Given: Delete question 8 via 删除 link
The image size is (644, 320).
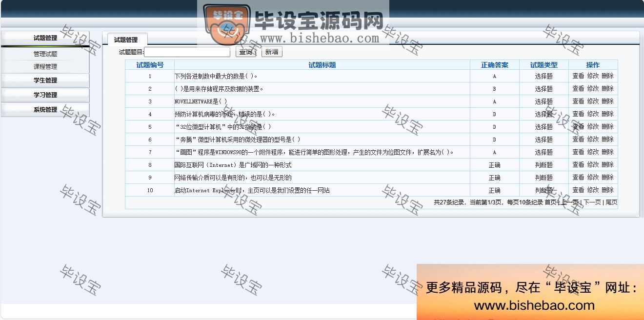Looking at the screenshot, I should (x=607, y=165).
